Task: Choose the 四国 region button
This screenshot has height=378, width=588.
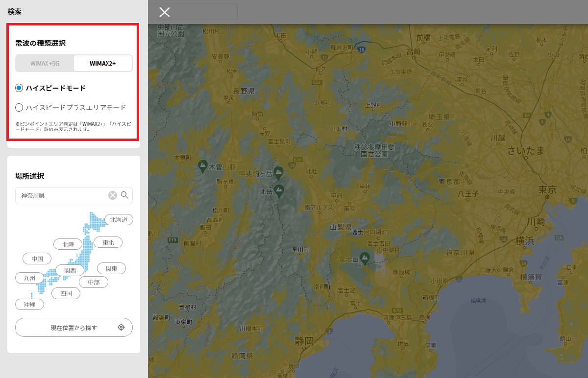Action: (66, 293)
